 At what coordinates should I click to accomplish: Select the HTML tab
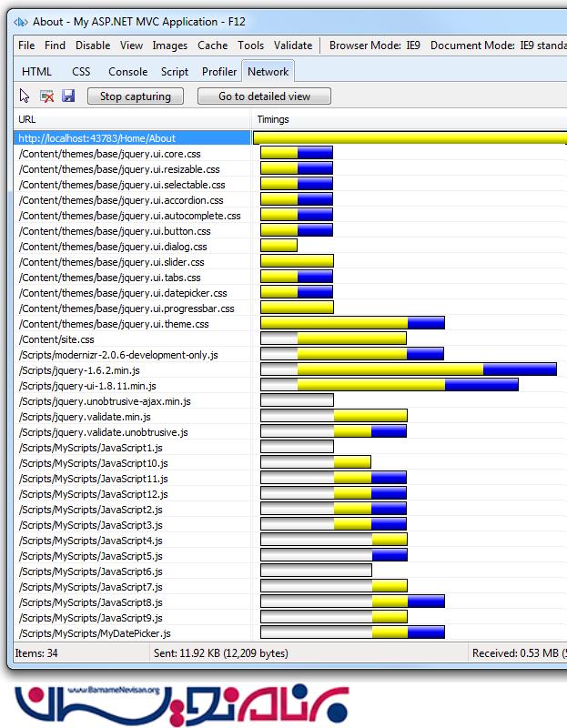pos(36,71)
